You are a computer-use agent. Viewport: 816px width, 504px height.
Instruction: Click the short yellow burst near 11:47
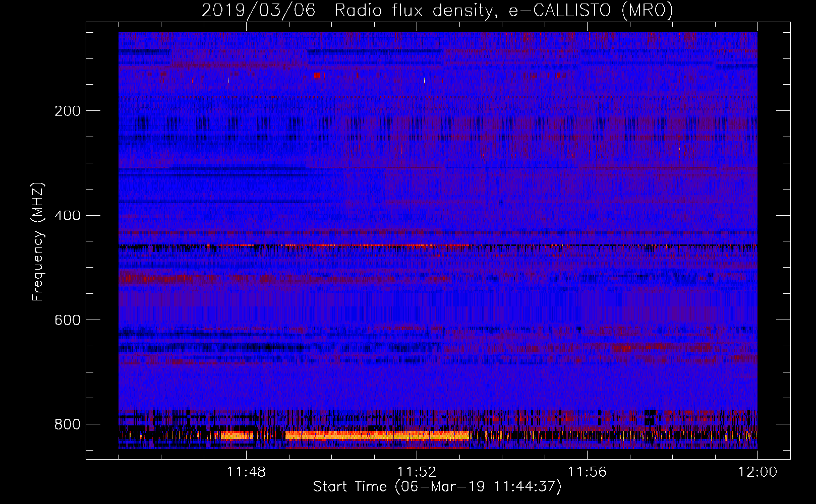(x=237, y=435)
